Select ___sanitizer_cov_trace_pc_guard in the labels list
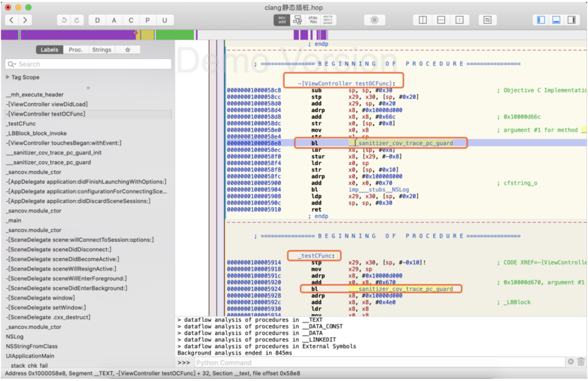588x381 pixels. click(48, 162)
